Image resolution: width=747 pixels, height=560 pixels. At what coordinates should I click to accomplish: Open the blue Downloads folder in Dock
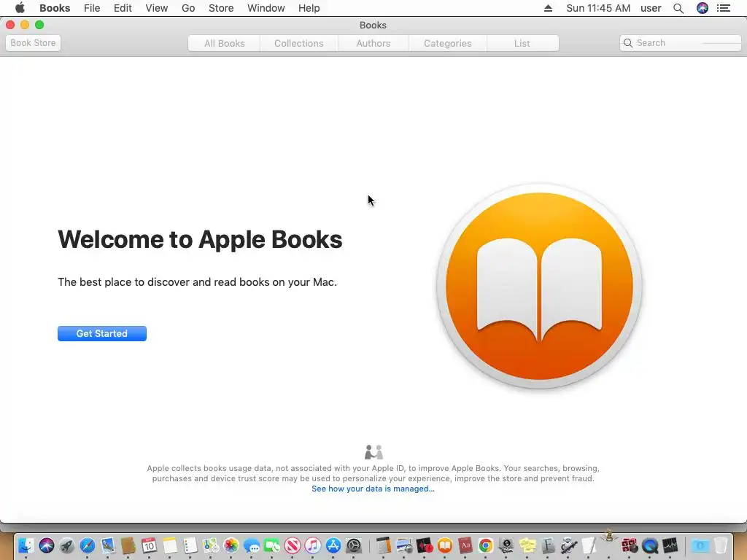pyautogui.click(x=700, y=545)
